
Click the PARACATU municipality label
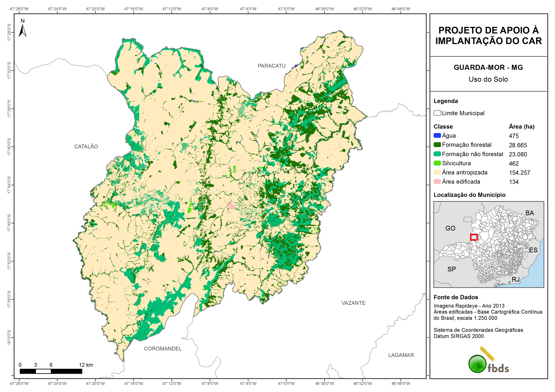pos(271,66)
